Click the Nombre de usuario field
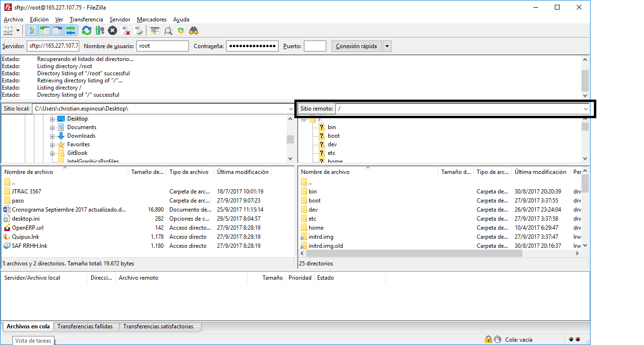Image resolution: width=644 pixels, height=345 pixels. click(163, 46)
